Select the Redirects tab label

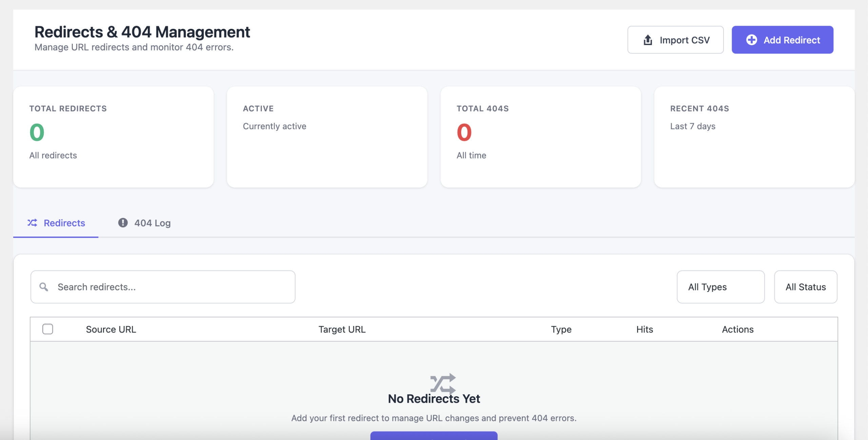point(64,223)
